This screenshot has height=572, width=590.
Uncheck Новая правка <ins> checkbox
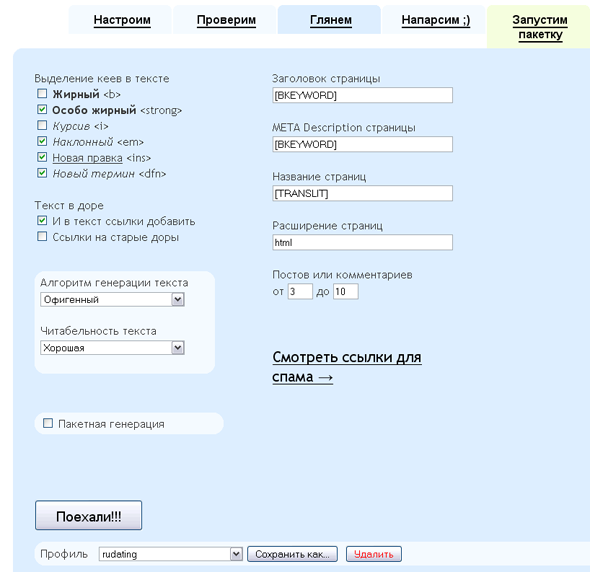click(42, 157)
